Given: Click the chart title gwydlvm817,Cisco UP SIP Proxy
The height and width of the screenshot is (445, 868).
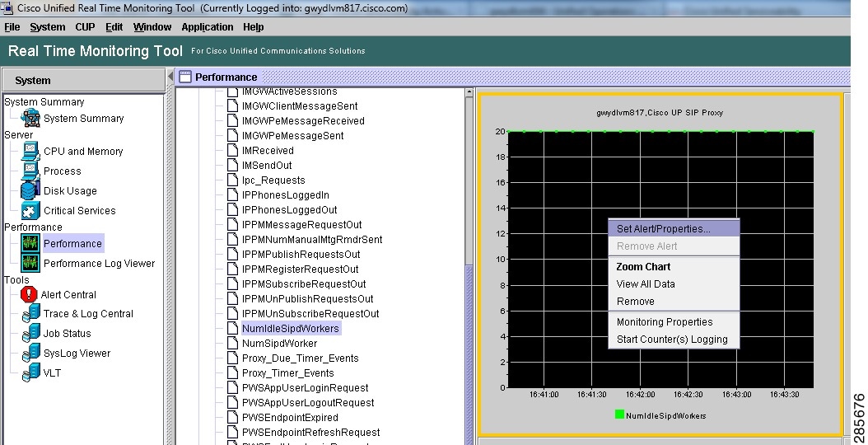Looking at the screenshot, I should pos(660,113).
